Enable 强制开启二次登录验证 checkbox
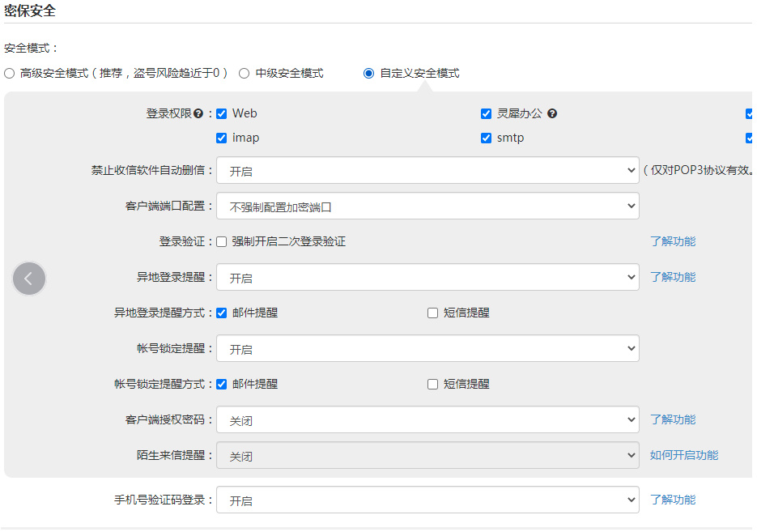The height and width of the screenshot is (532, 757). (221, 241)
